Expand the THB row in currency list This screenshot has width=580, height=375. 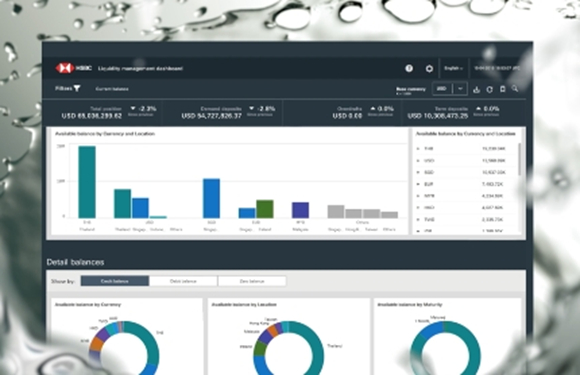pos(418,149)
